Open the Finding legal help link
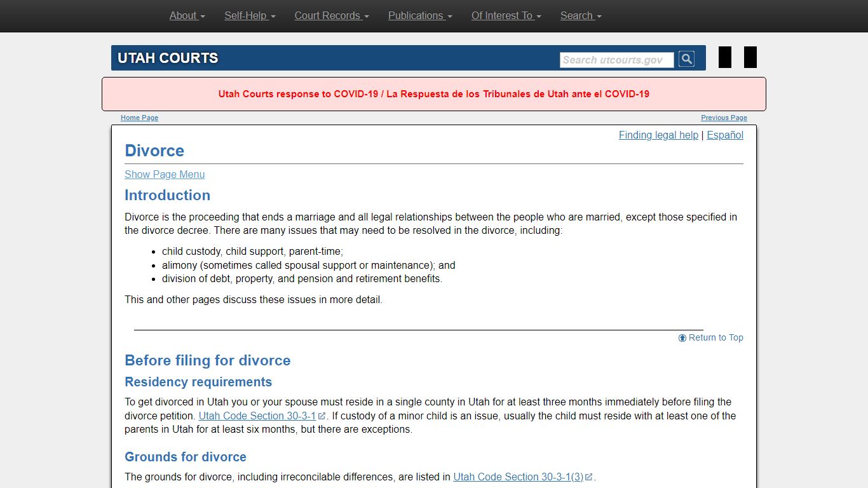This screenshot has height=488, width=868. (658, 135)
